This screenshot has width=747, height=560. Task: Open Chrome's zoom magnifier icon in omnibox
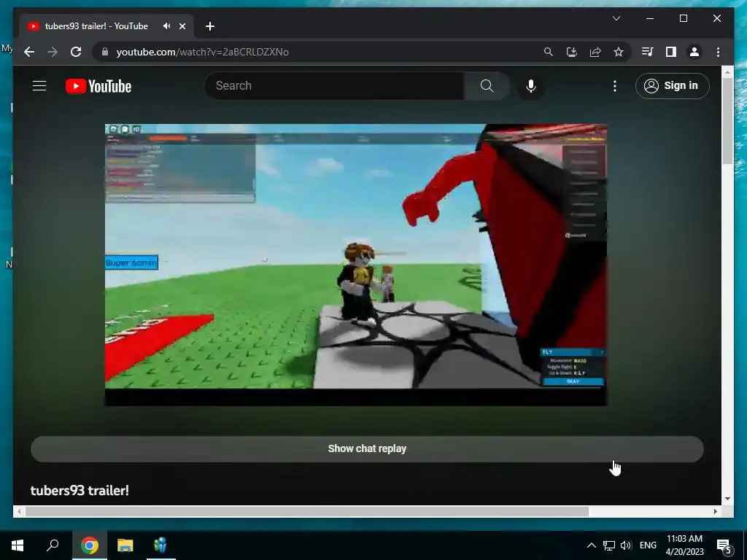pos(549,52)
